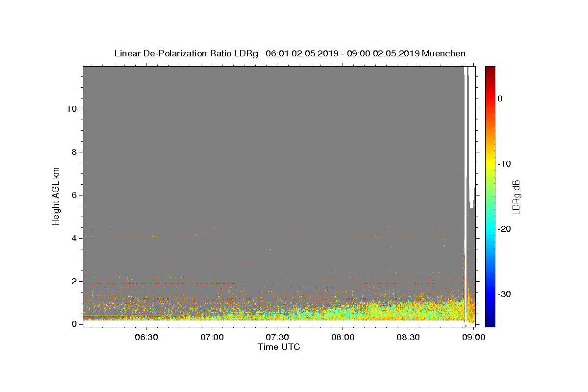Click the colorbar value -10 label
Screen dimensions: 588x392
504,164
